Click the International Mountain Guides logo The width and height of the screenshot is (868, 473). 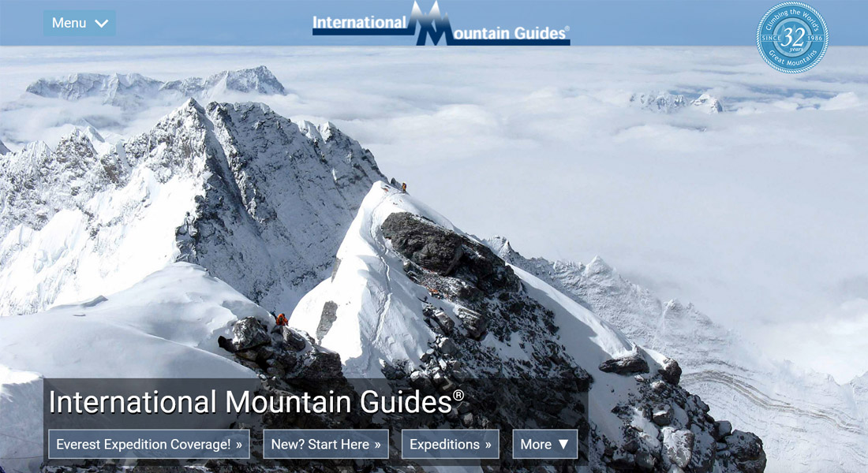(x=441, y=23)
